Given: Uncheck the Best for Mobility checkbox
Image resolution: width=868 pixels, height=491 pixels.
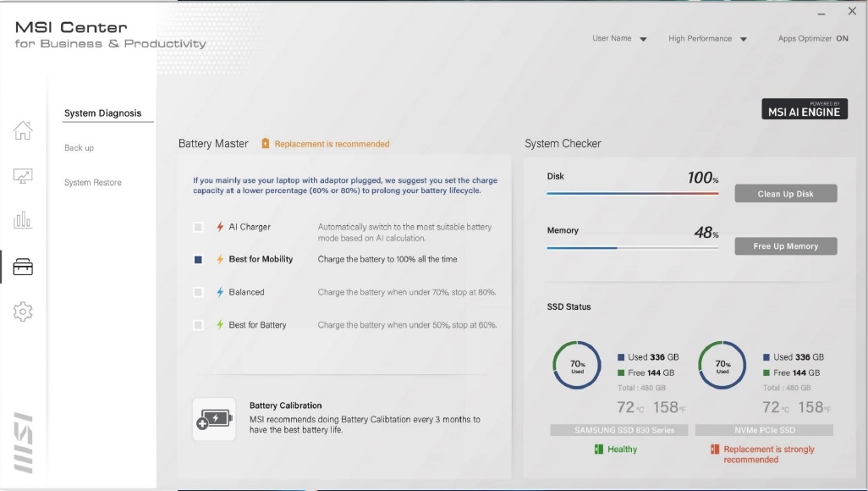Looking at the screenshot, I should [198, 259].
